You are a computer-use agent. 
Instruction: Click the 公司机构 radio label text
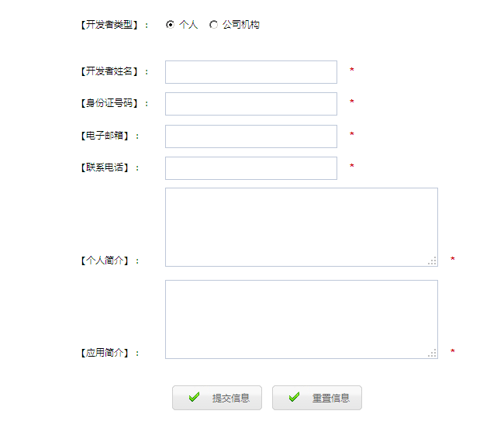pos(241,25)
